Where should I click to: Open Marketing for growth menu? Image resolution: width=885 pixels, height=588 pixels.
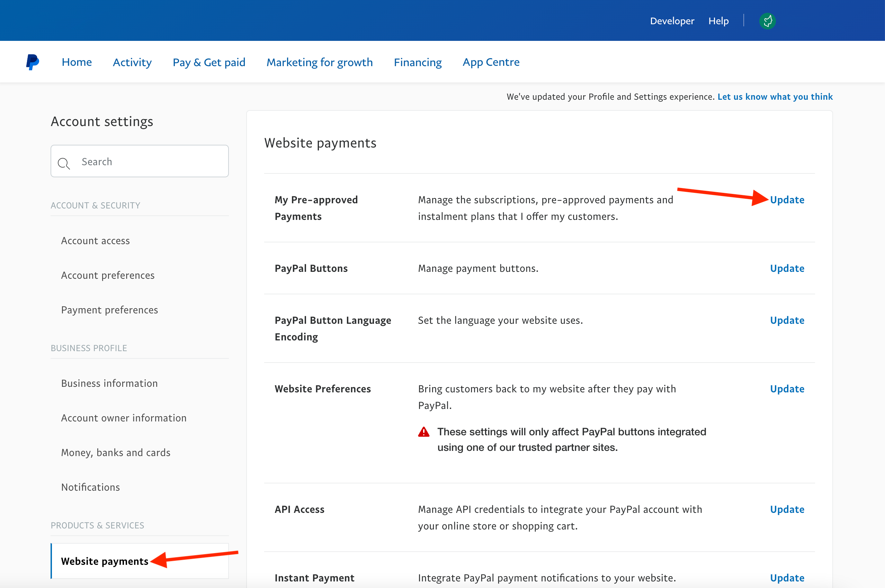[x=320, y=62]
